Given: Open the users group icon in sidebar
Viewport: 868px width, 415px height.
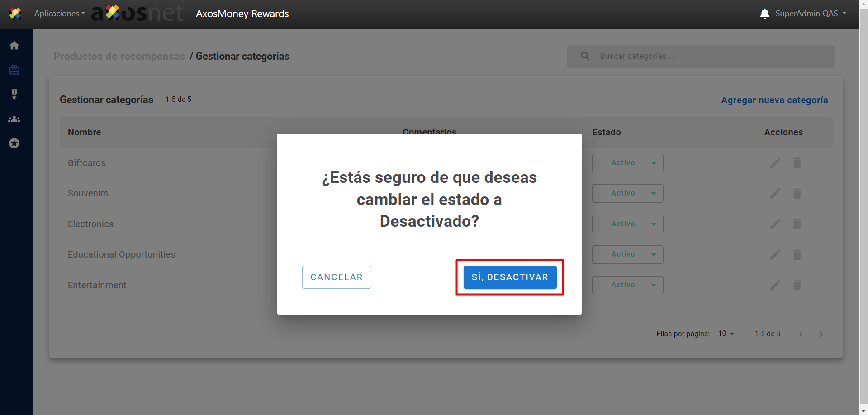Looking at the screenshot, I should coord(14,119).
